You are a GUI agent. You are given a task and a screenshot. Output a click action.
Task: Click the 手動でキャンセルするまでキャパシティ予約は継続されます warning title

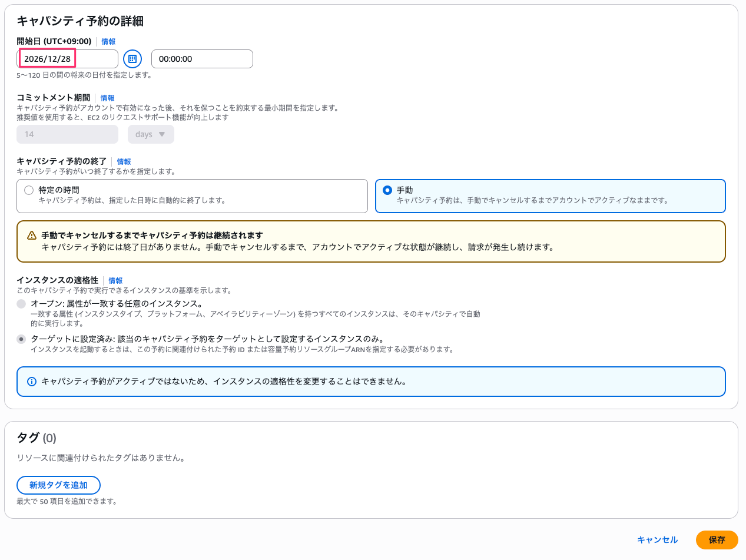(x=152, y=236)
